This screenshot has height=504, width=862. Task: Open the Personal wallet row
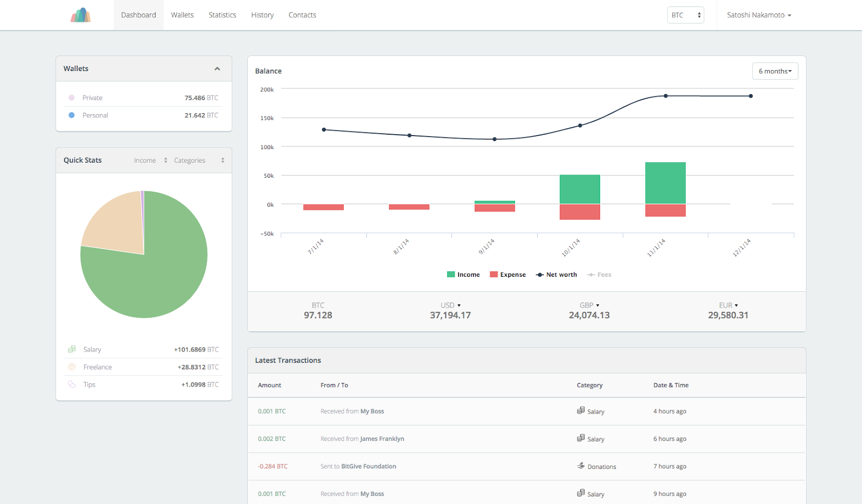pyautogui.click(x=144, y=115)
